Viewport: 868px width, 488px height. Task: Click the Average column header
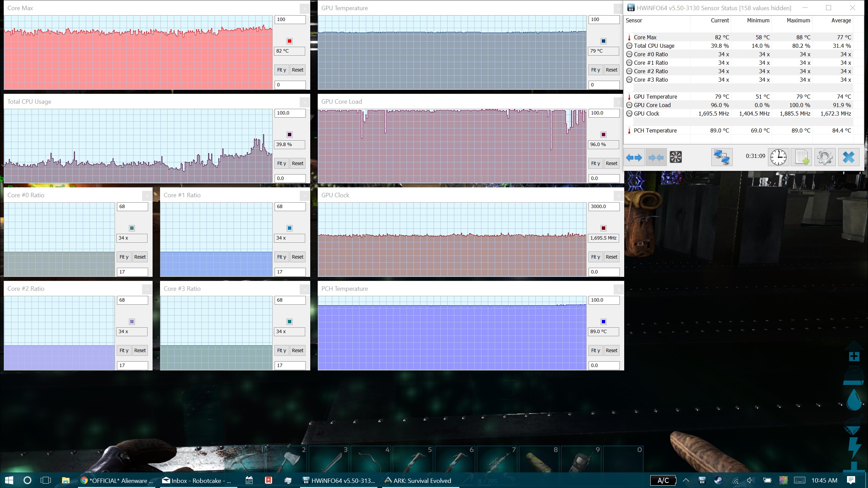click(x=833, y=20)
